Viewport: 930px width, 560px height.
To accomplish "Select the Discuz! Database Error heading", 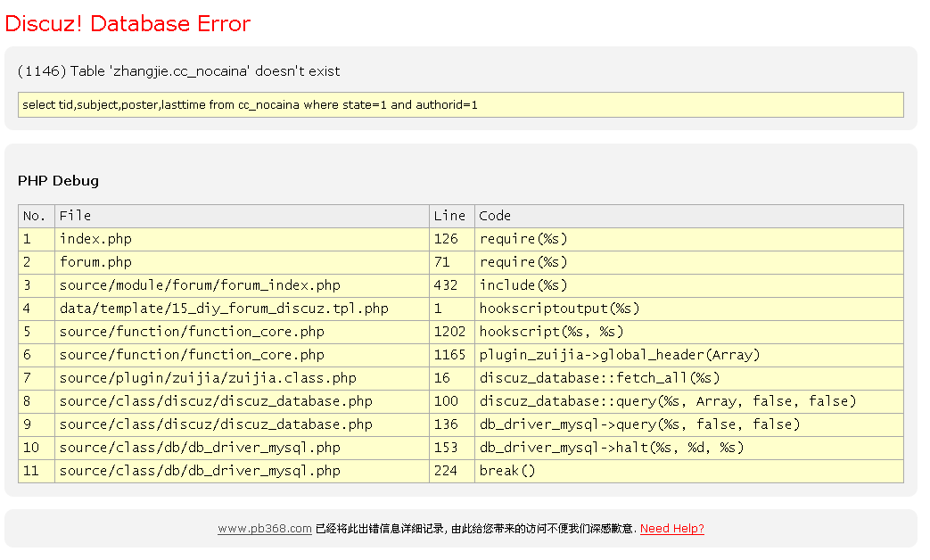I will (x=127, y=23).
